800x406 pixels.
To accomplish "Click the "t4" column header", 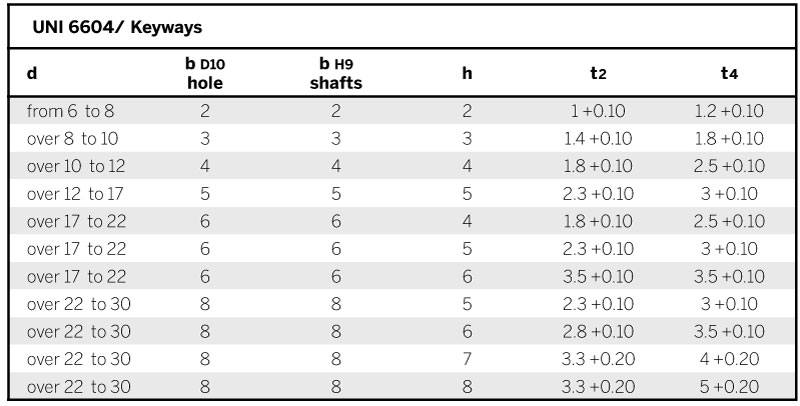I will point(728,74).
